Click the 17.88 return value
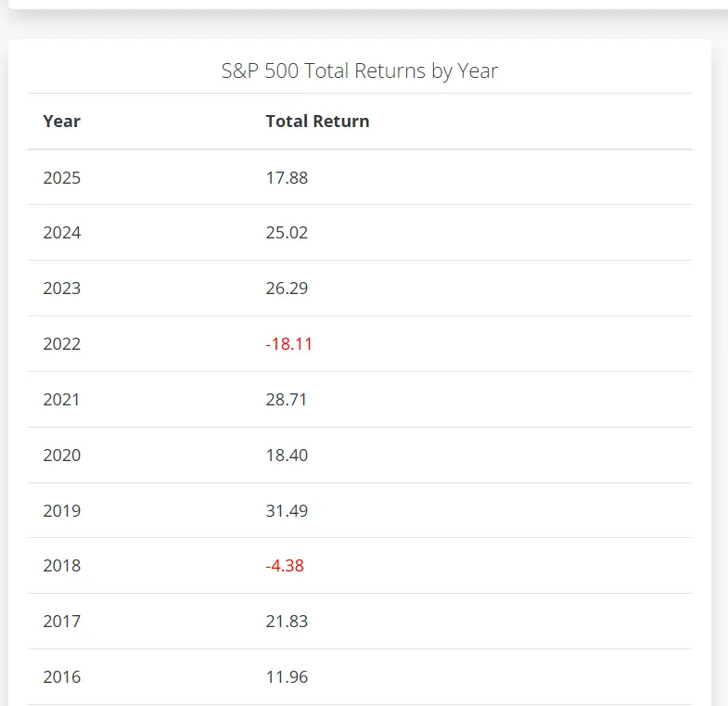This screenshot has width=728, height=706. pos(287,177)
